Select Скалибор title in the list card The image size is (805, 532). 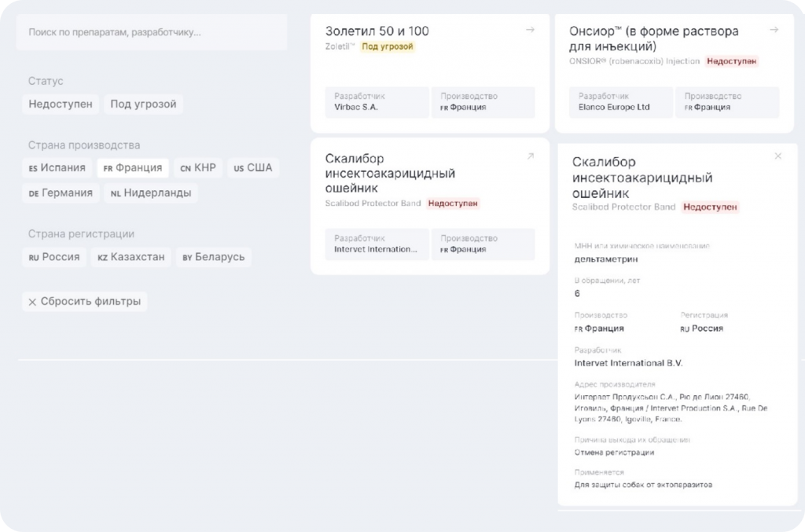(390, 174)
